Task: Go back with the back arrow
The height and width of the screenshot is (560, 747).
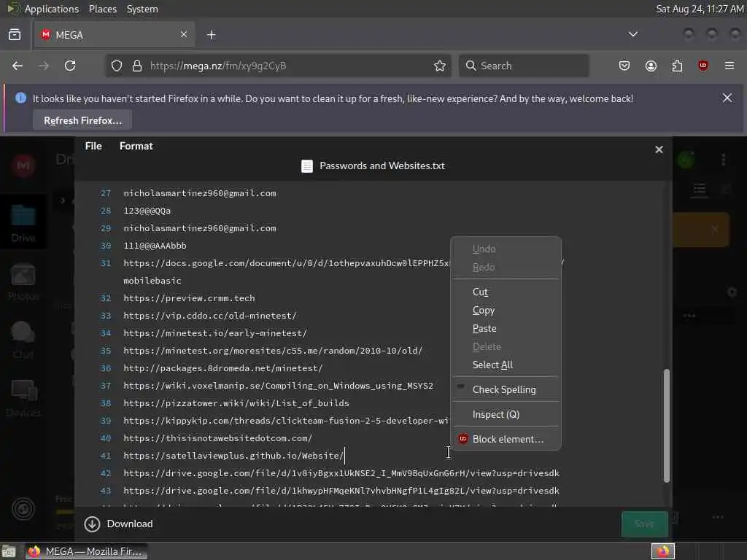Action: [18, 66]
